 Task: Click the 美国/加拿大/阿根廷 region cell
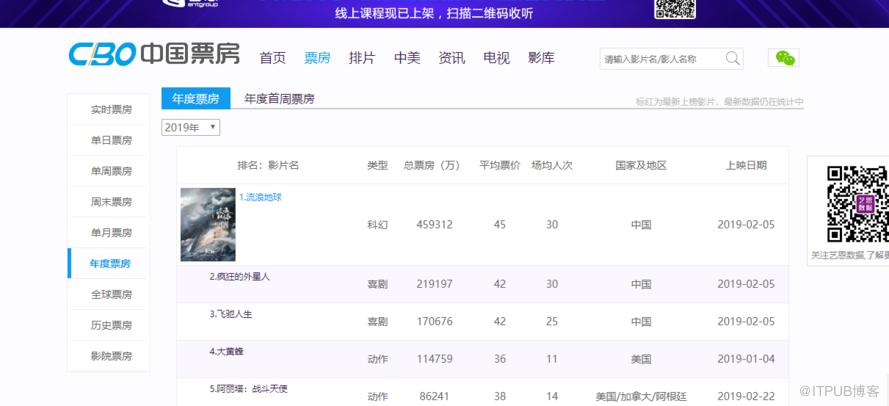click(x=641, y=396)
